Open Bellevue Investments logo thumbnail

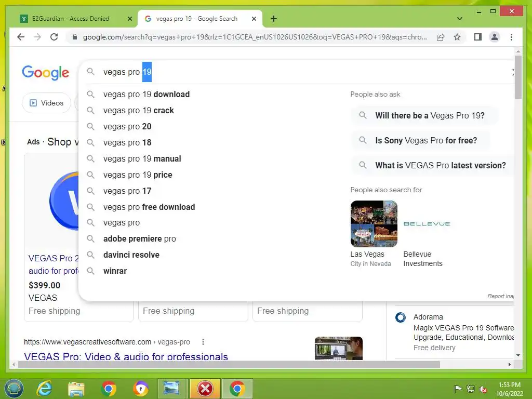point(427,223)
